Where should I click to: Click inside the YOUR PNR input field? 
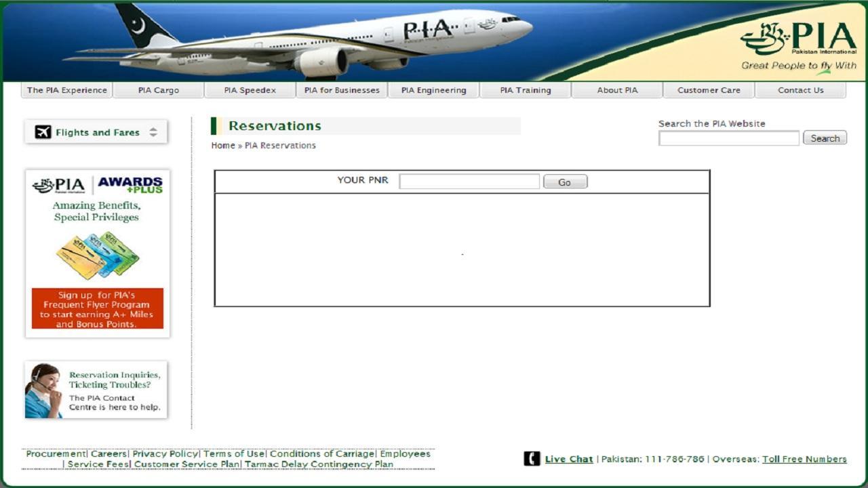(468, 180)
